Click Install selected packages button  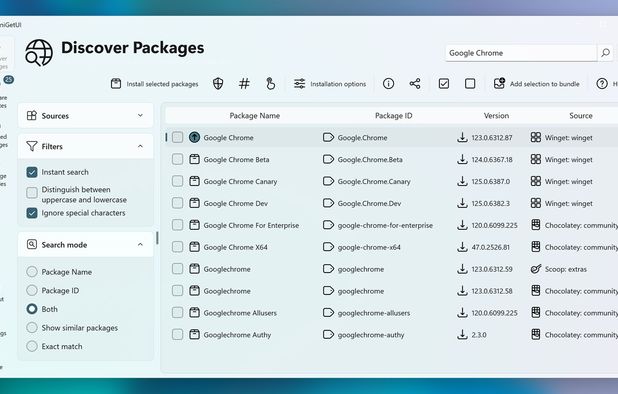(154, 84)
